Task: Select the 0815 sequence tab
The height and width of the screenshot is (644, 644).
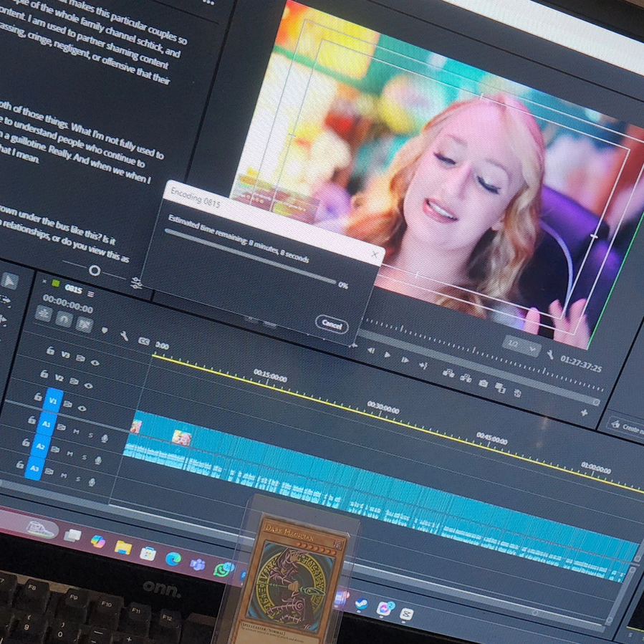Action: pyautogui.click(x=74, y=289)
